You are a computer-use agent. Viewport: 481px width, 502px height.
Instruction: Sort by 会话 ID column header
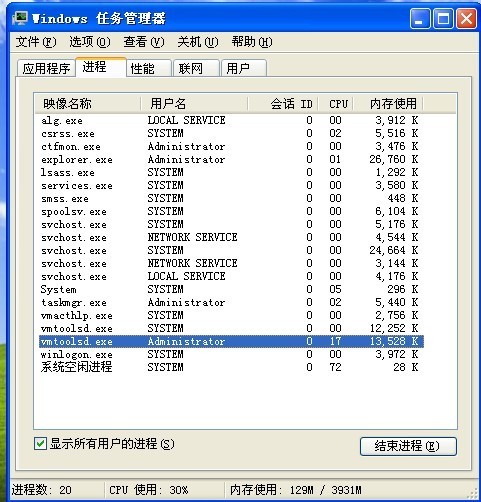click(x=283, y=104)
